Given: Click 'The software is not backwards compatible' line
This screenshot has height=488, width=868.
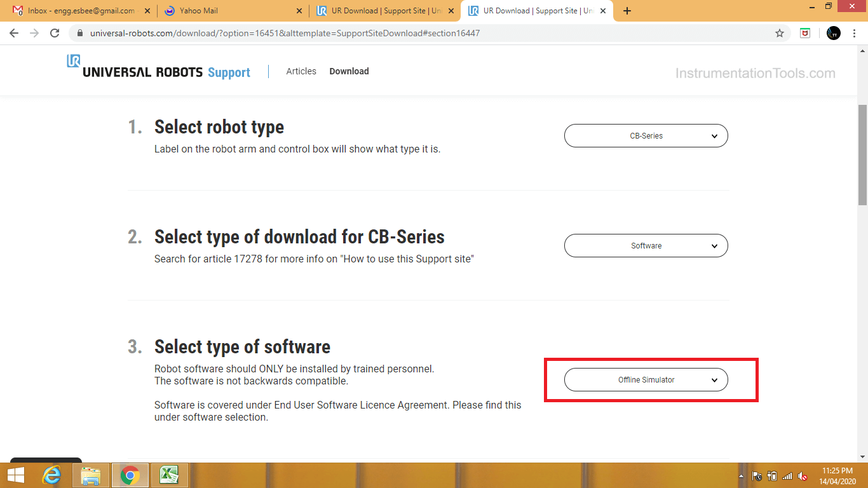Looking at the screenshot, I should (251, 381).
